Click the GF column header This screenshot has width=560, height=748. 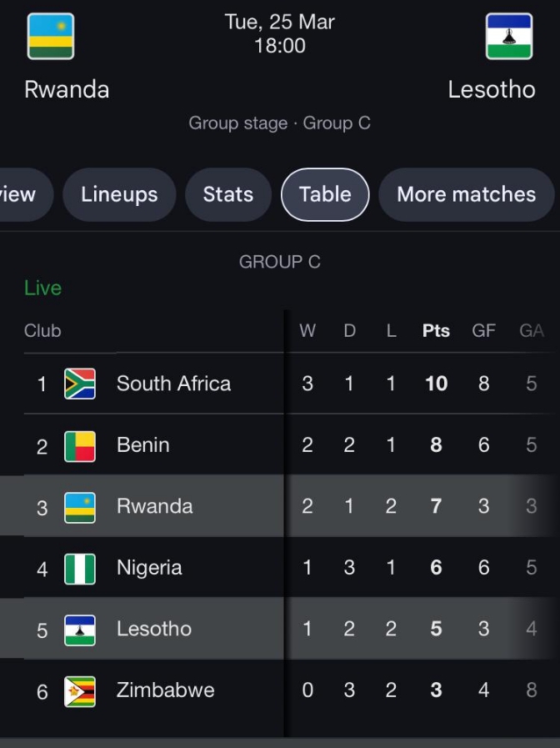coord(483,331)
